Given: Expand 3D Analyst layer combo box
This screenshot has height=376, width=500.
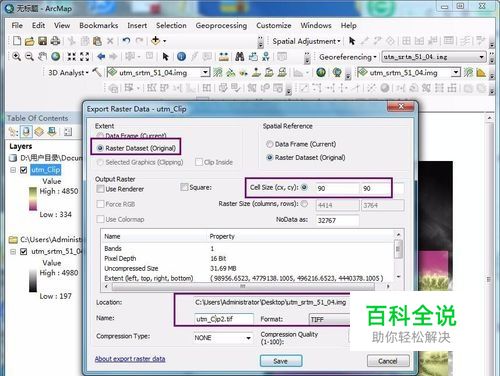Looking at the screenshot, I should pyautogui.click(x=206, y=72).
